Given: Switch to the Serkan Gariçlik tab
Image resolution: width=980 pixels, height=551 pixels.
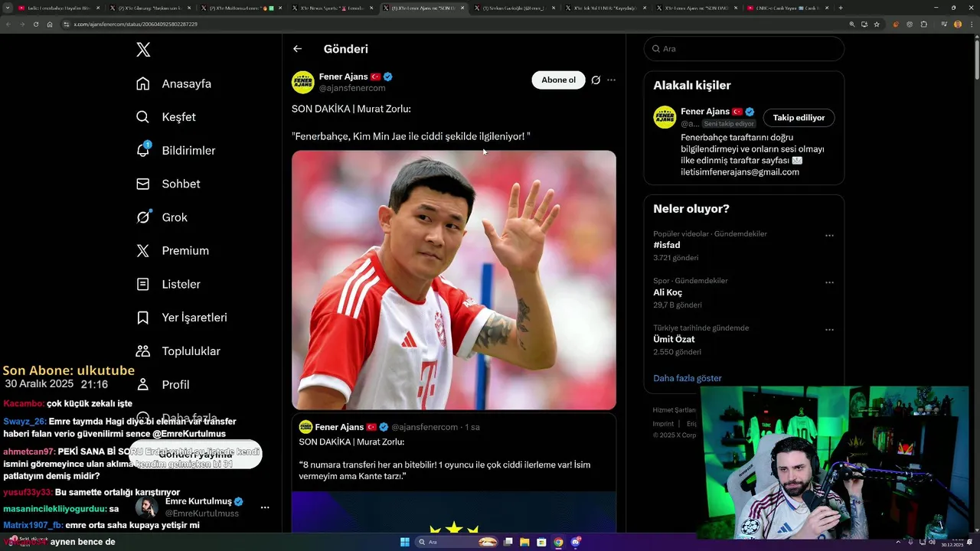Looking at the screenshot, I should pos(512,8).
